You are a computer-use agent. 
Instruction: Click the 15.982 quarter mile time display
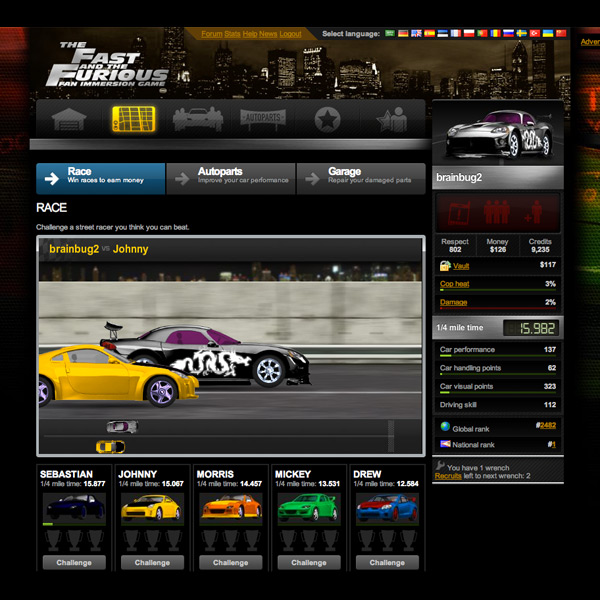pyautogui.click(x=531, y=328)
